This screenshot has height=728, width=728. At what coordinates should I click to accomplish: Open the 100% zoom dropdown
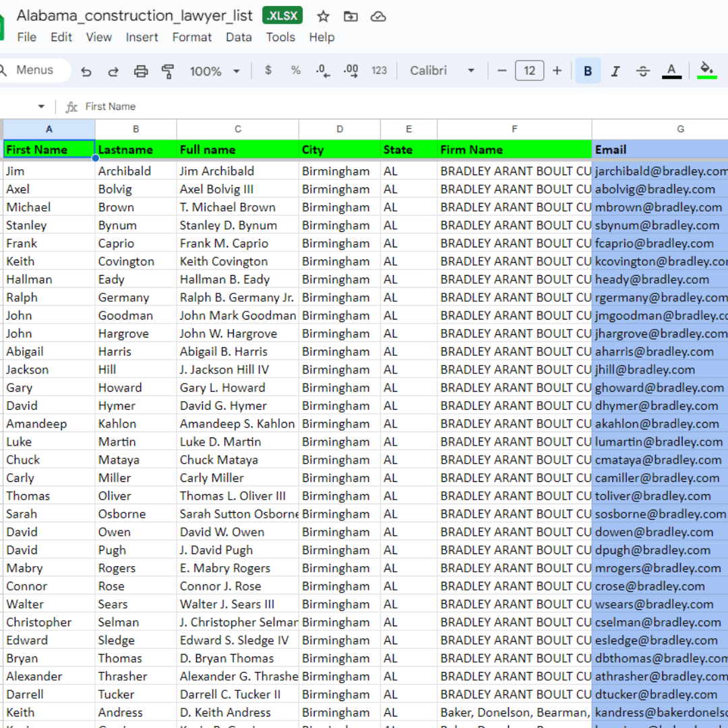coord(215,71)
